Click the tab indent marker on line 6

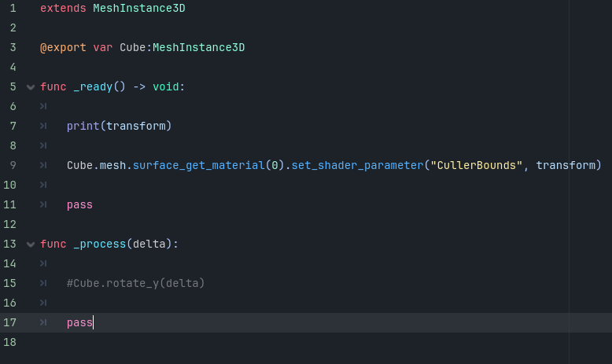[x=43, y=106]
